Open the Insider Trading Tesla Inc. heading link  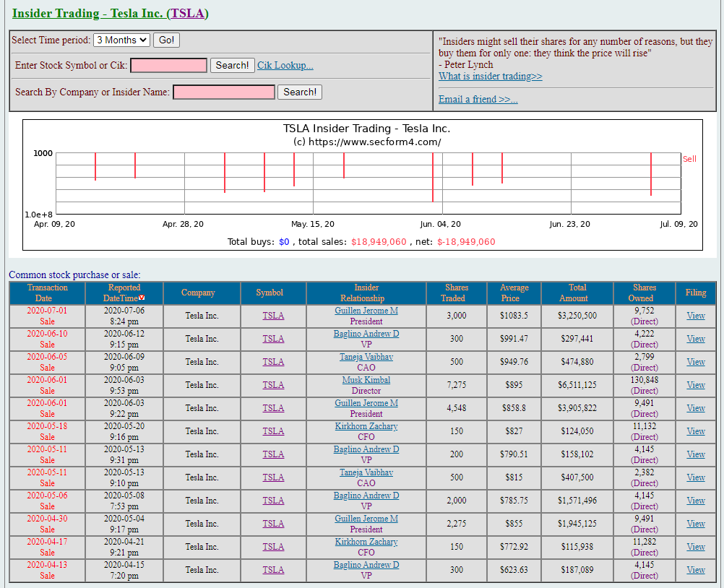pyautogui.click(x=110, y=14)
